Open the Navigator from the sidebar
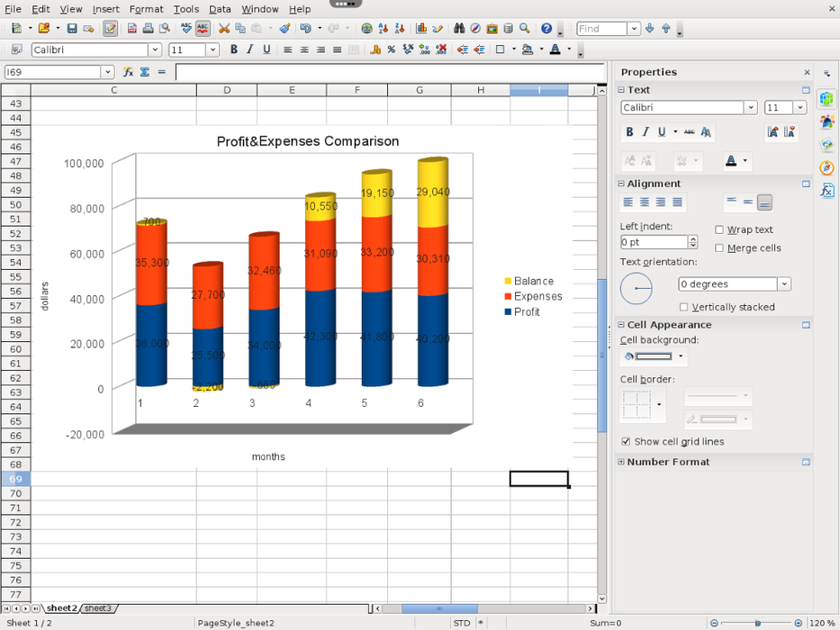The width and height of the screenshot is (840, 630). tap(826, 167)
